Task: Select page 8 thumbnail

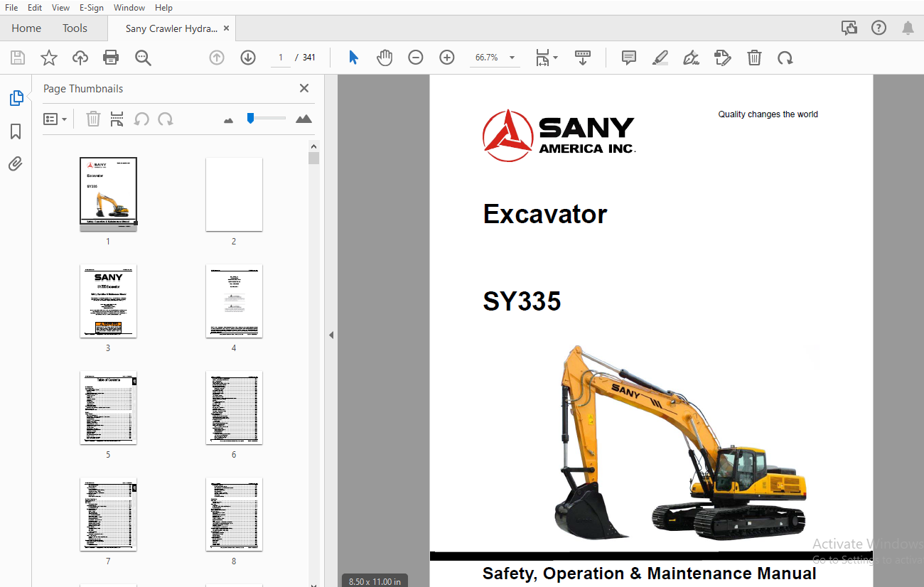Action: (x=234, y=515)
